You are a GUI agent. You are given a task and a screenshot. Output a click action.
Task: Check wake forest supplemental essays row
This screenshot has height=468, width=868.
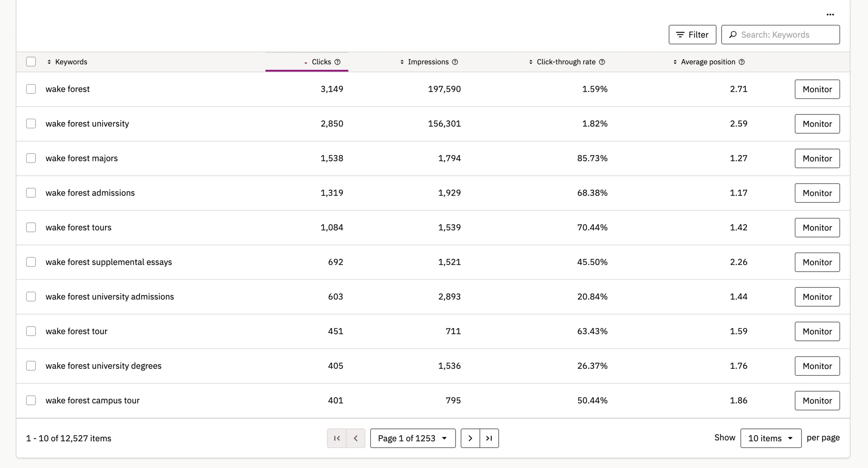(x=31, y=262)
